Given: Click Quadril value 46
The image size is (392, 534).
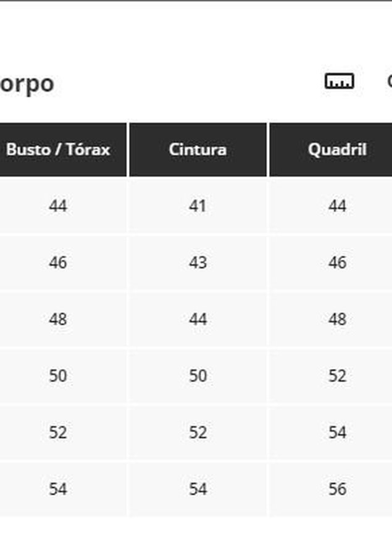Looking at the screenshot, I should (338, 262).
